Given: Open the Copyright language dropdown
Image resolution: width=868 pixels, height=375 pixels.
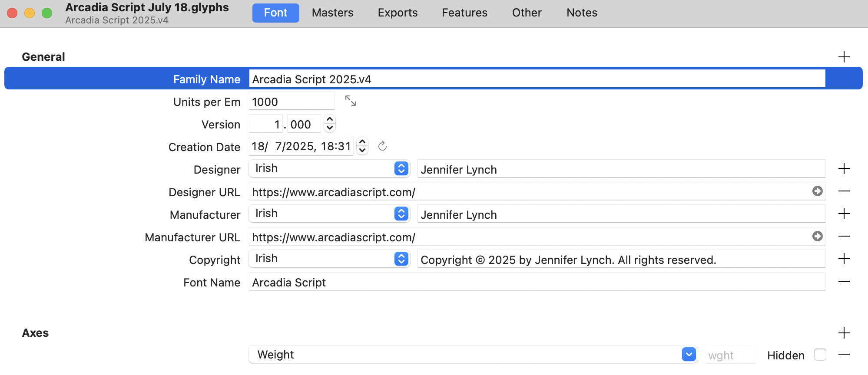Looking at the screenshot, I should pyautogui.click(x=401, y=259).
